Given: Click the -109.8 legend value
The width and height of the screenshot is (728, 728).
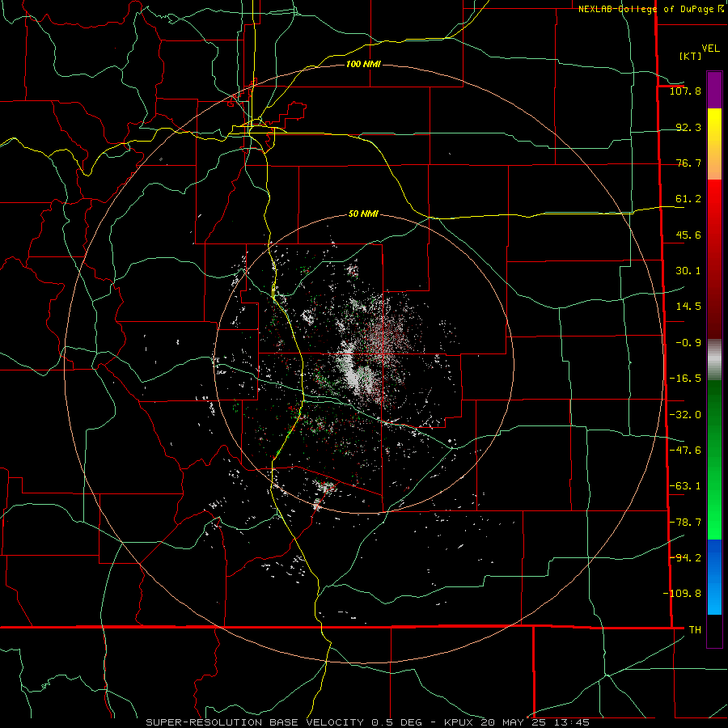Looking at the screenshot, I should coord(682,594).
